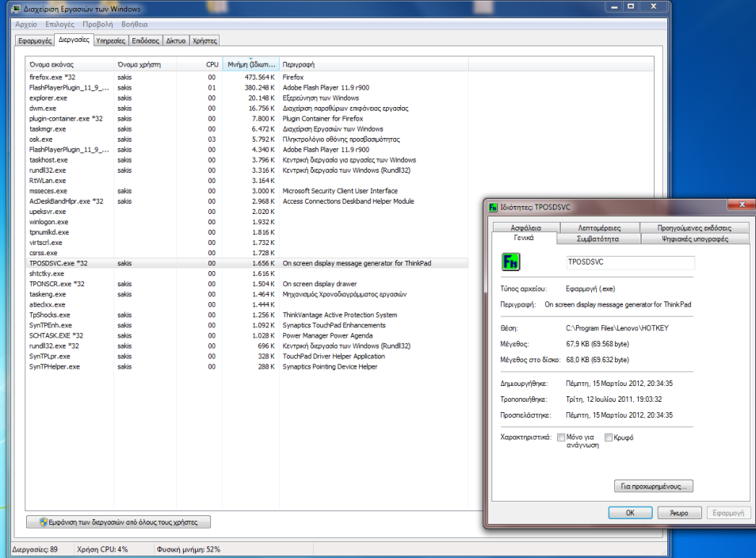Open the Ψηφιακές υπογραφές tab
This screenshot has width=756, height=558.
[x=695, y=239]
